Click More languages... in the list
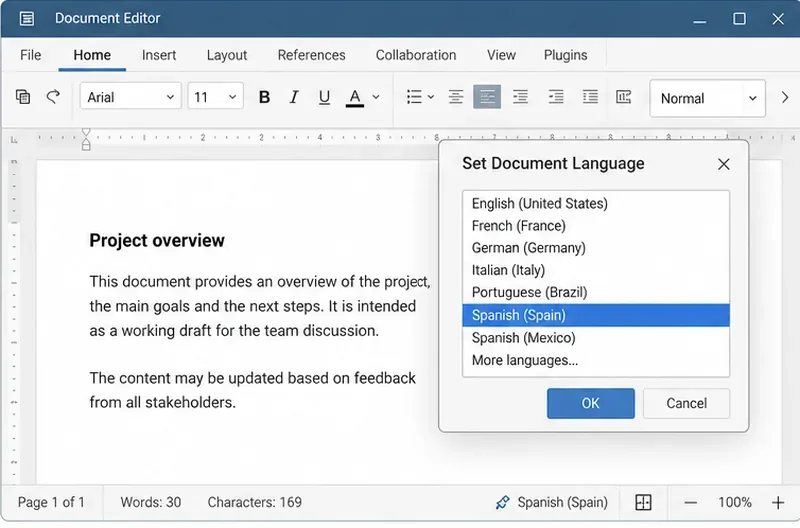 [596, 360]
